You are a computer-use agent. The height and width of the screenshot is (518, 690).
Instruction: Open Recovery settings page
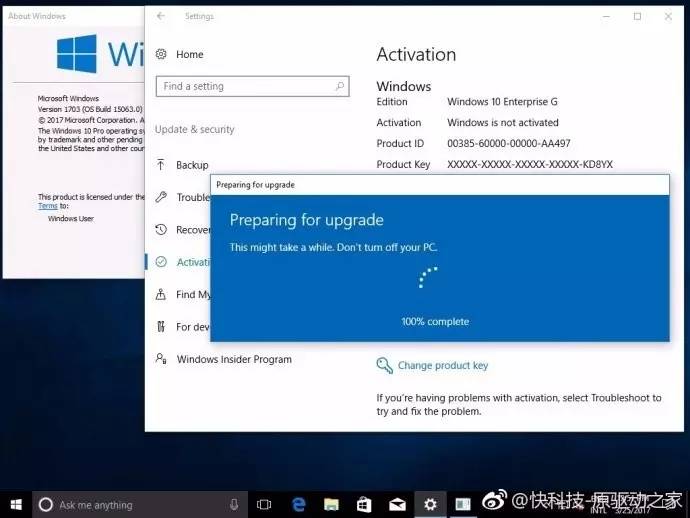192,230
